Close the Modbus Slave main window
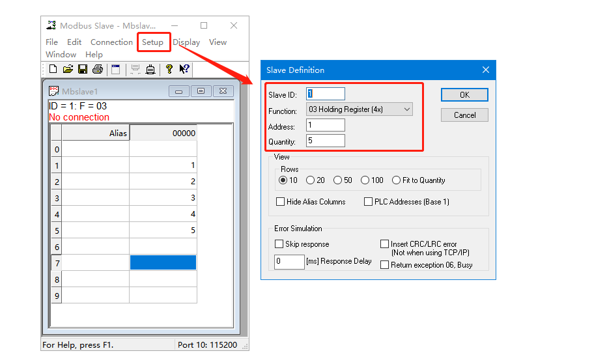 point(233,25)
